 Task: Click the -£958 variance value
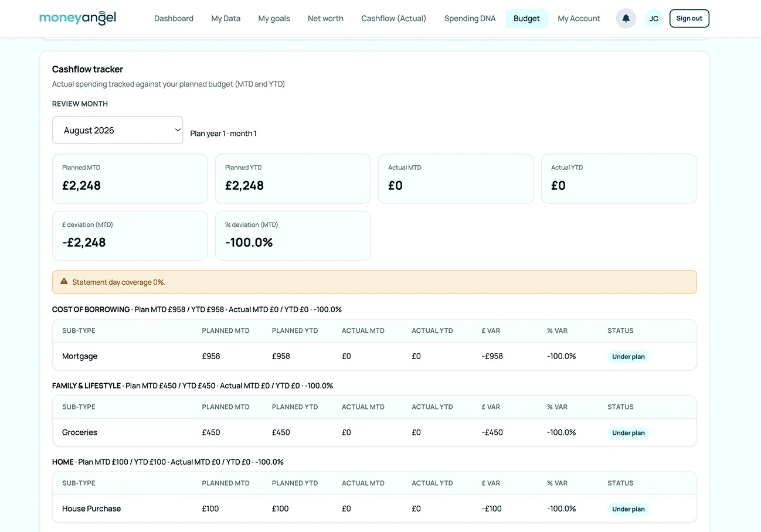(492, 356)
